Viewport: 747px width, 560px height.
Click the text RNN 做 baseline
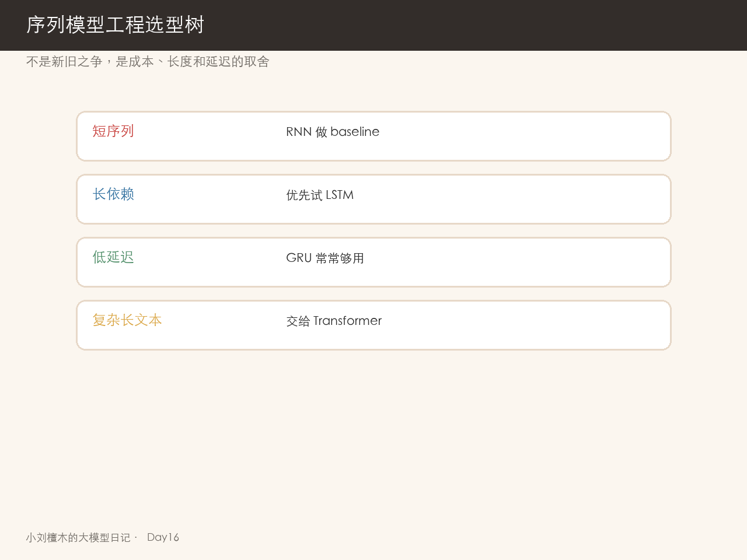pos(333,132)
